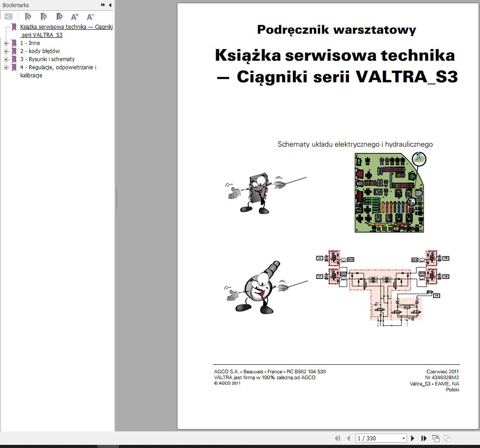Image resolution: width=480 pixels, height=448 pixels.
Task: Click 'Schematy układu elektrycznego i hydraulicznego' text
Action: pyautogui.click(x=355, y=144)
